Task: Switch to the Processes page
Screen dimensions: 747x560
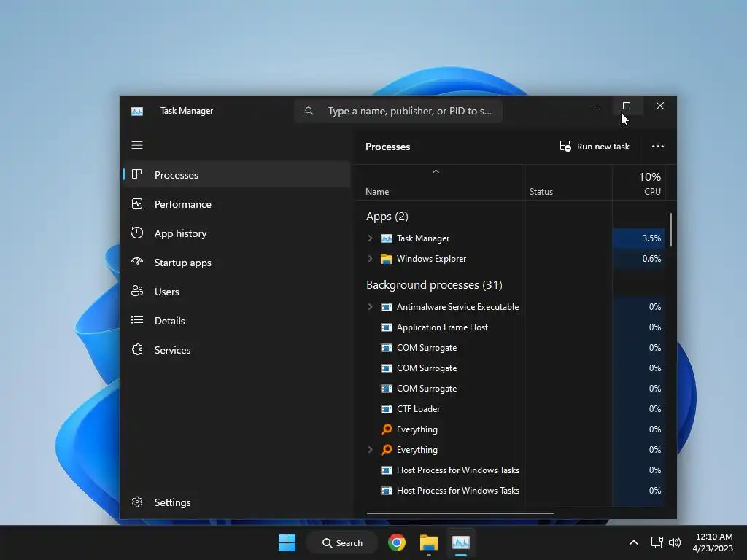Action: click(x=237, y=175)
